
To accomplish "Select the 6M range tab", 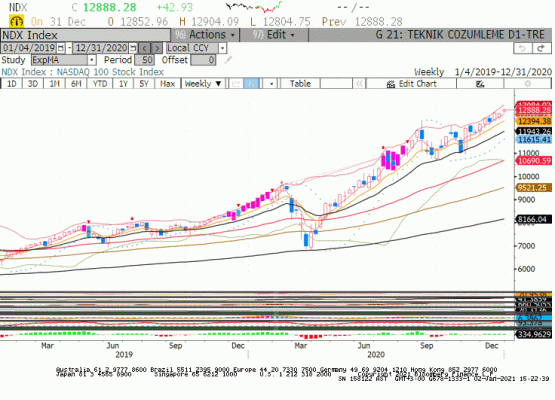I will coord(76,84).
